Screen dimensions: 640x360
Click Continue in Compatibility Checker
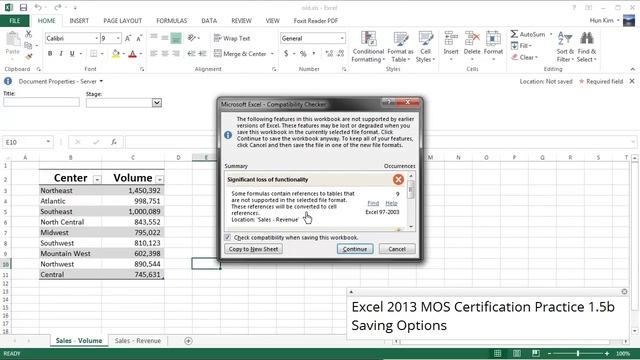pos(355,249)
